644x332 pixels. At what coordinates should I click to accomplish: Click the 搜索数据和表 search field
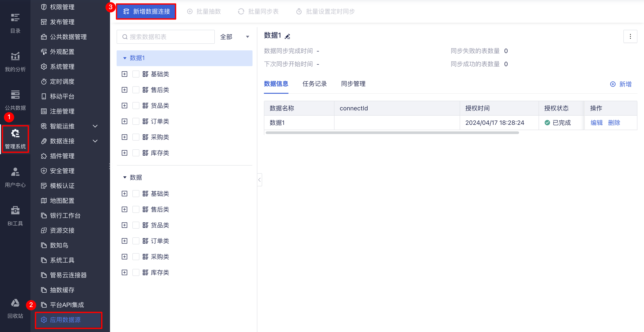pyautogui.click(x=166, y=37)
